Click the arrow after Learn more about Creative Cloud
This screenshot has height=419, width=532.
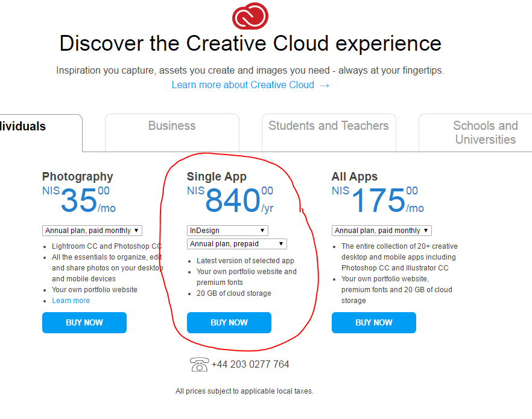[325, 85]
